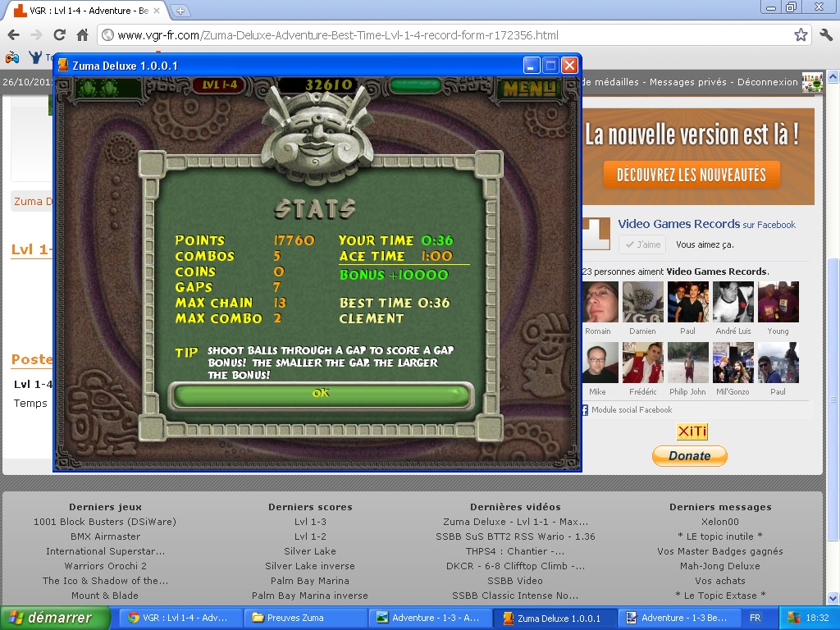Viewport: 840px width, 630px height.
Task: Click the DÉCOUVREZ LES NOUVEAUTÉS banner button
Action: pos(692,175)
